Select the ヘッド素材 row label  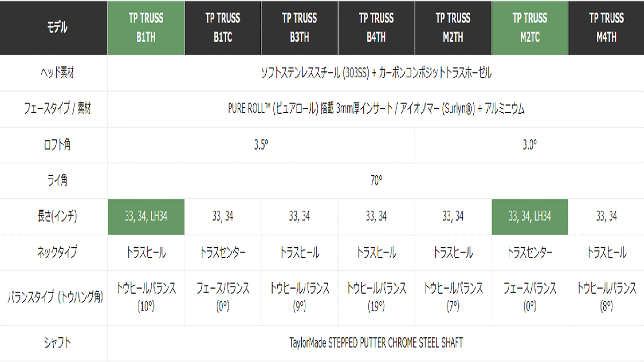coord(54,73)
